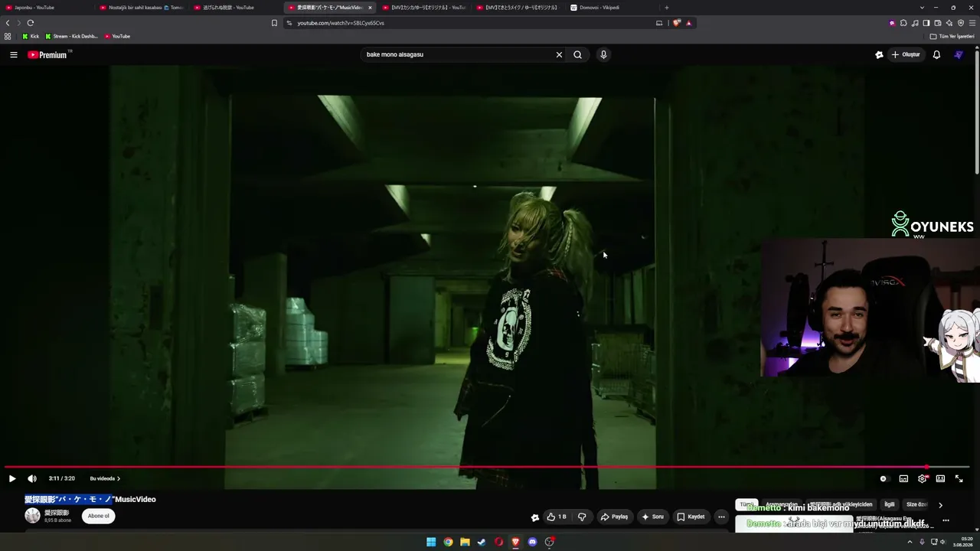Screen dimensions: 980x551
Task: Toggle the autoplay switch in player
Action: [x=884, y=478]
